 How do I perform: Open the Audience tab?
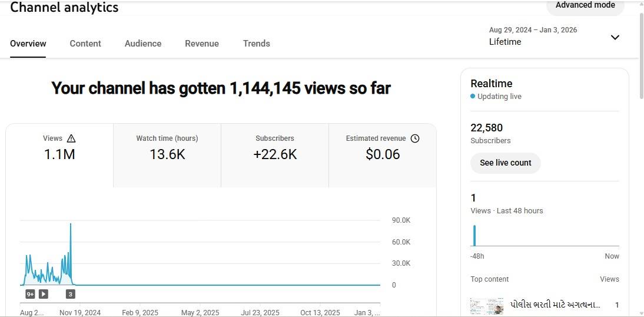(143, 44)
